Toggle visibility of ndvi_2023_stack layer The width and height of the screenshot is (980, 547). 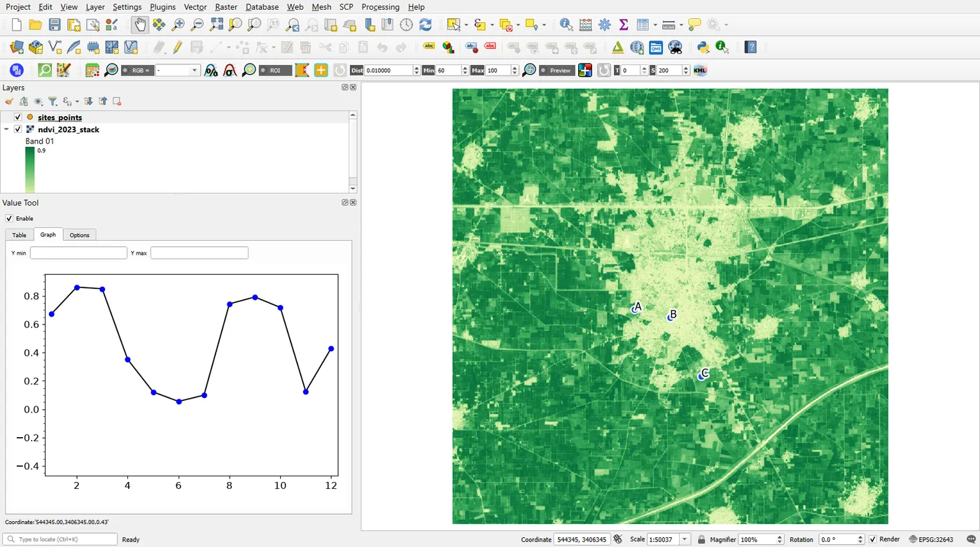(x=18, y=129)
